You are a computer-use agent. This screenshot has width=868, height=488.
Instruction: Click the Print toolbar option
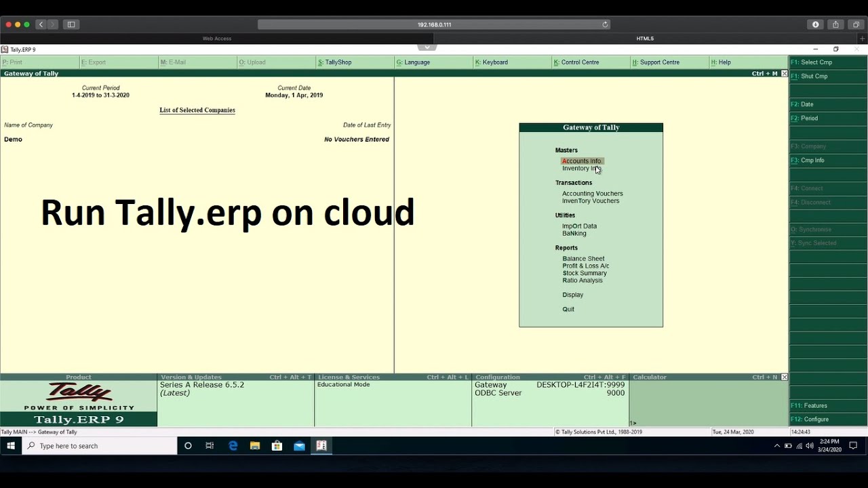coord(39,62)
